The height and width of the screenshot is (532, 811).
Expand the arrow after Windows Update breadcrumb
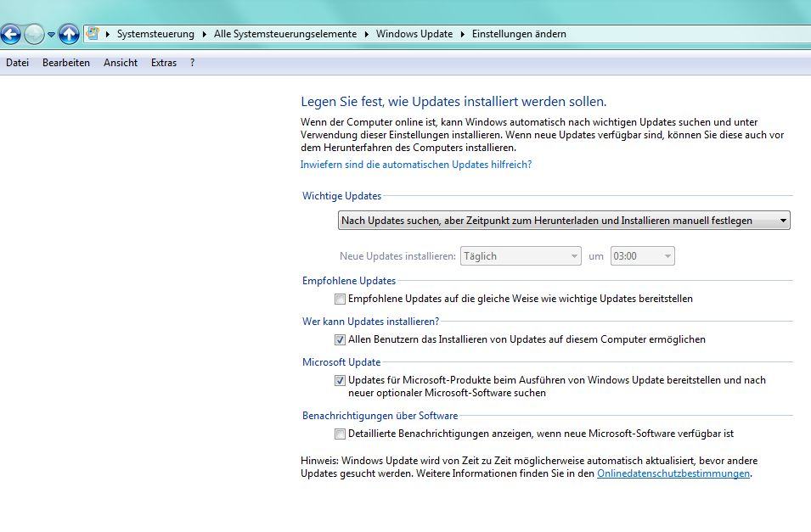coord(462,34)
